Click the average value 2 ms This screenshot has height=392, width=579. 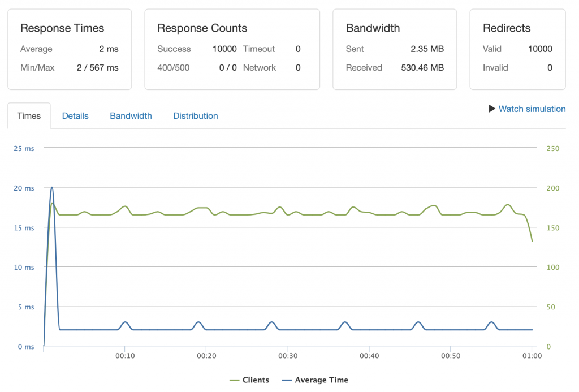pyautogui.click(x=109, y=49)
